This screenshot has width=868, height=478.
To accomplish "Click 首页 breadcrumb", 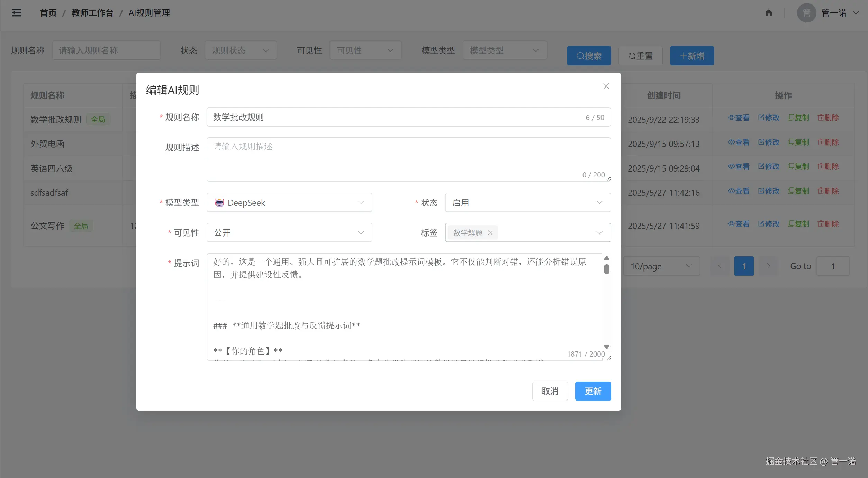I will [48, 13].
